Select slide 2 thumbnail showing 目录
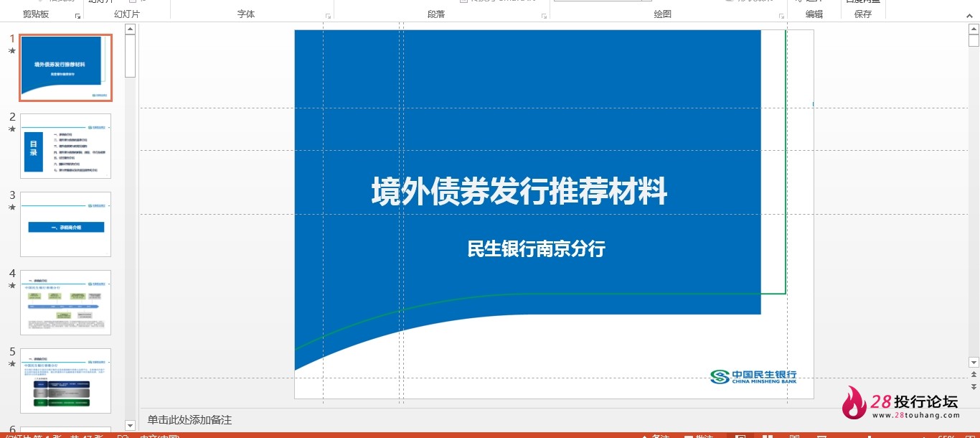980x438 pixels. 66,146
